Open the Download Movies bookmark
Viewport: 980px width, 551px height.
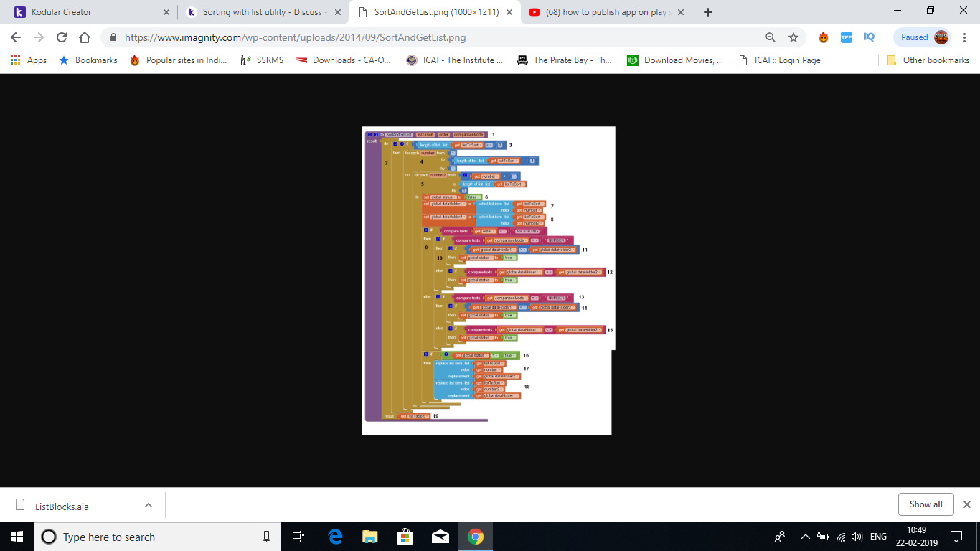[676, 60]
